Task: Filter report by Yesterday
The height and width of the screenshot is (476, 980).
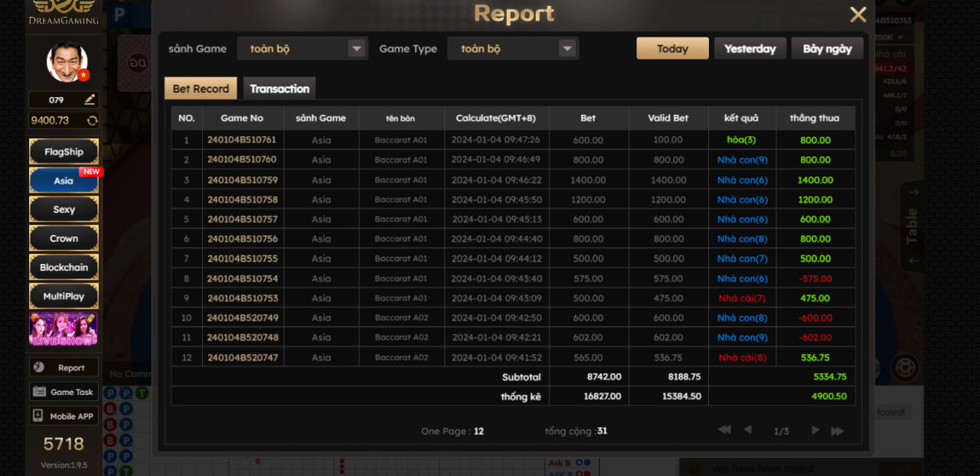Action: coord(750,48)
